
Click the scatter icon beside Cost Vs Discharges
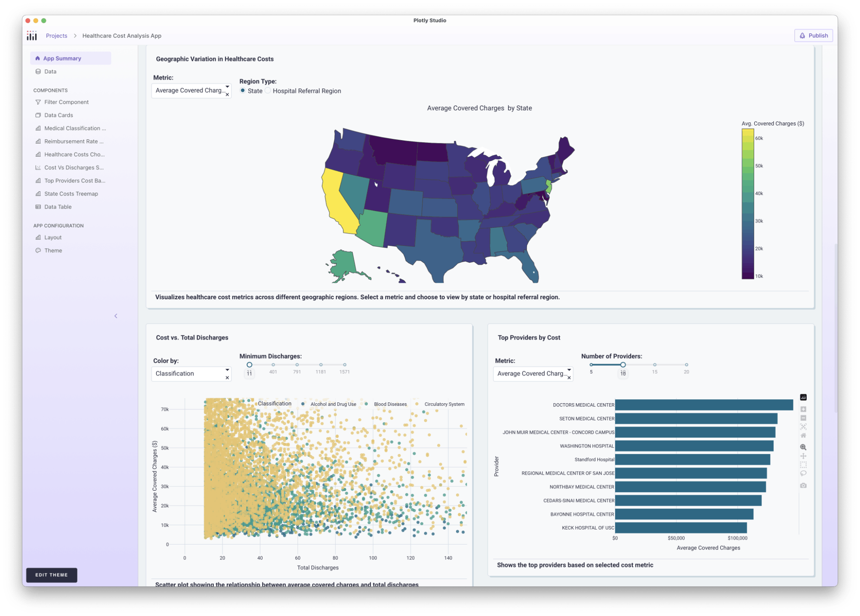[x=38, y=168]
